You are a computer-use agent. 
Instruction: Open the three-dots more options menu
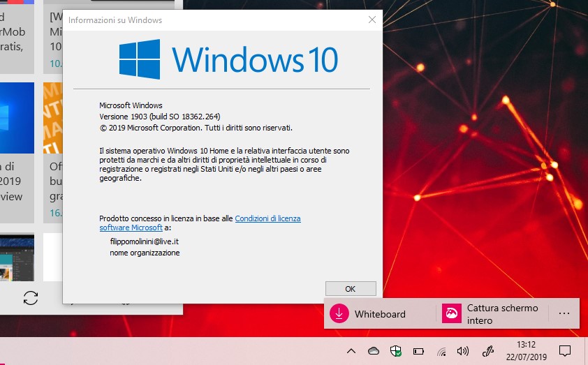(564, 313)
